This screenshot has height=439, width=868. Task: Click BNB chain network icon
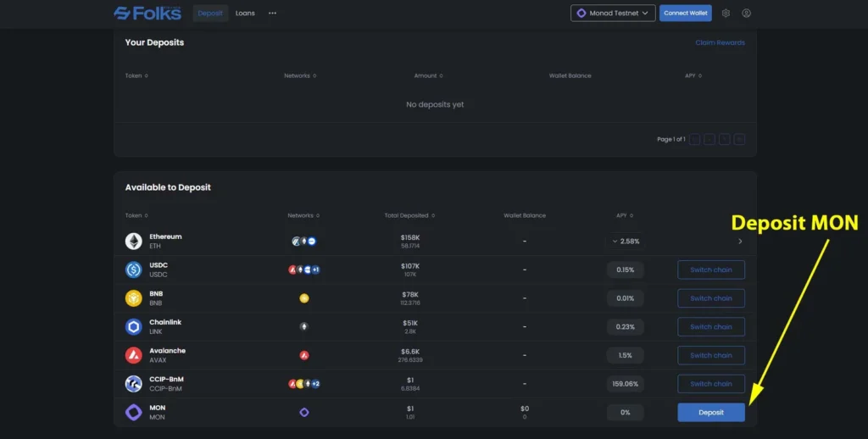click(304, 298)
